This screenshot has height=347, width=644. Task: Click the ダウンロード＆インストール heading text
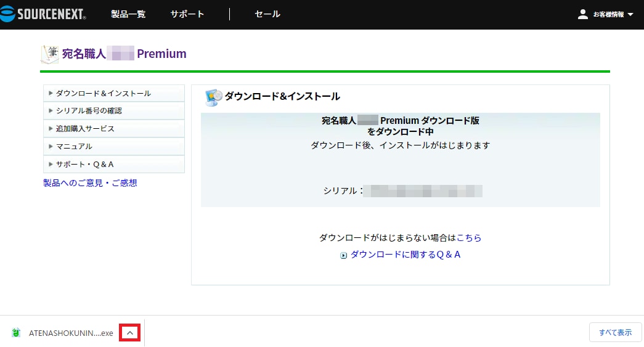282,97
